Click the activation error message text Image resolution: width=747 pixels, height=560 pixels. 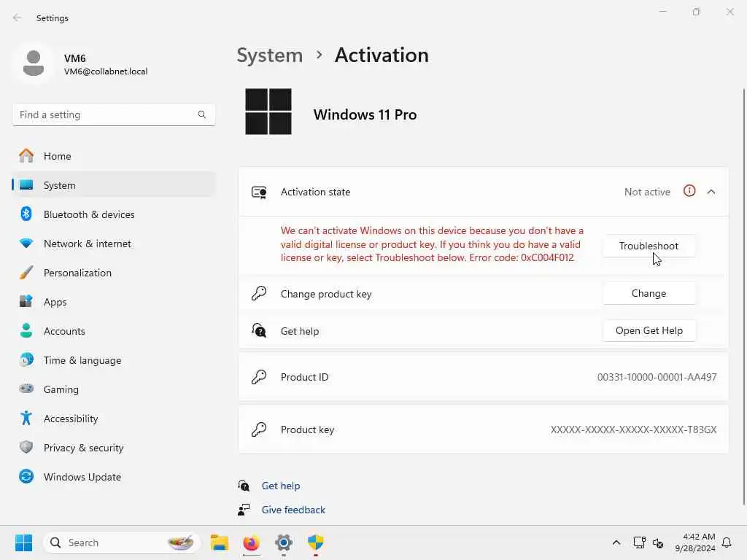[x=432, y=244]
